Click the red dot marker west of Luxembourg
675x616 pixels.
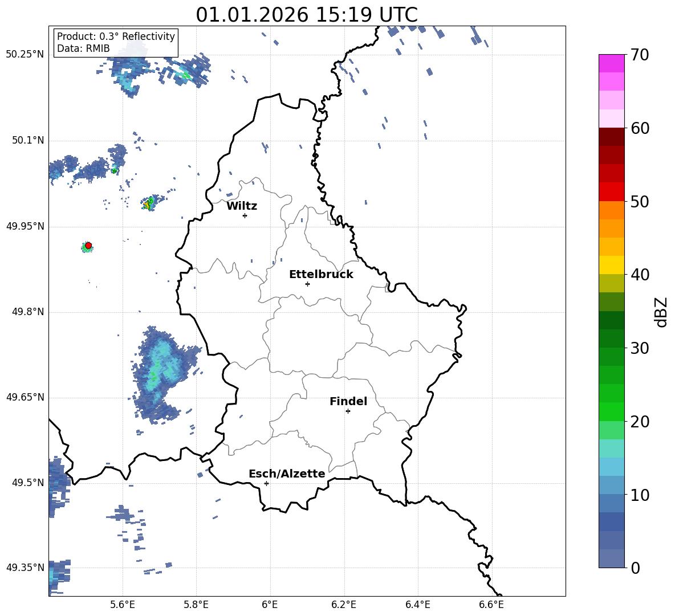pos(88,245)
